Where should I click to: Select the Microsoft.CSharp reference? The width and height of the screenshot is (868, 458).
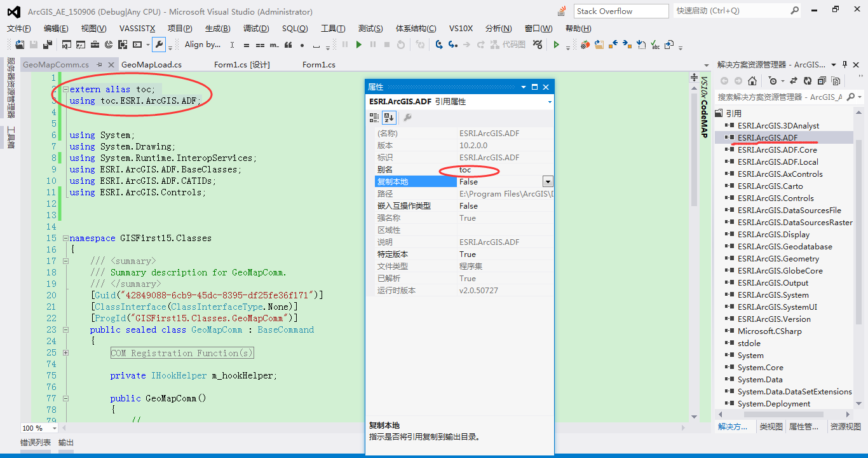770,331
